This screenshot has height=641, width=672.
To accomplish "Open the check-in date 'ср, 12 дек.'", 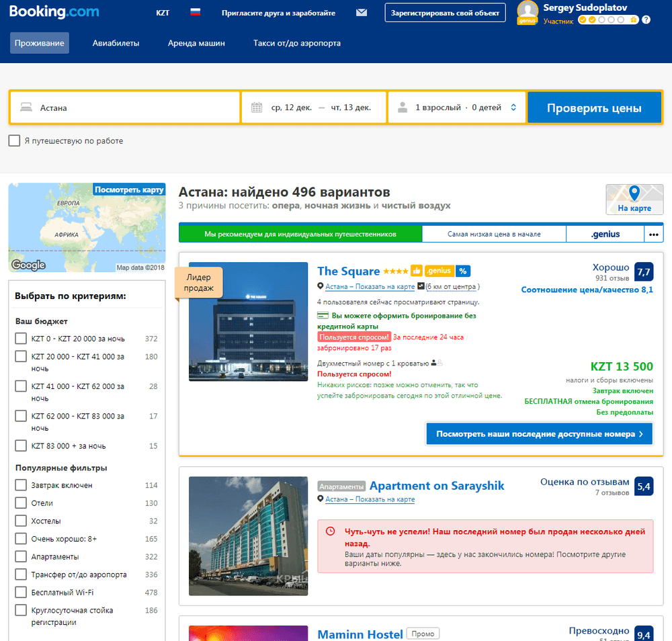I will (x=292, y=108).
